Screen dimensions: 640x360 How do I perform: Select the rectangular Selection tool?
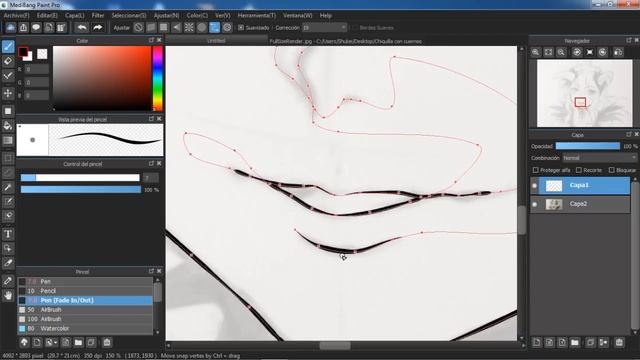(x=8, y=158)
